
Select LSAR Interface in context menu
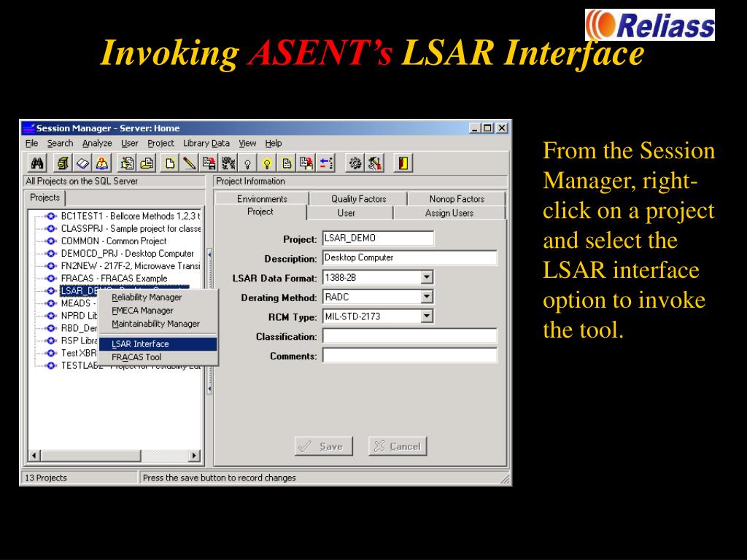[158, 344]
